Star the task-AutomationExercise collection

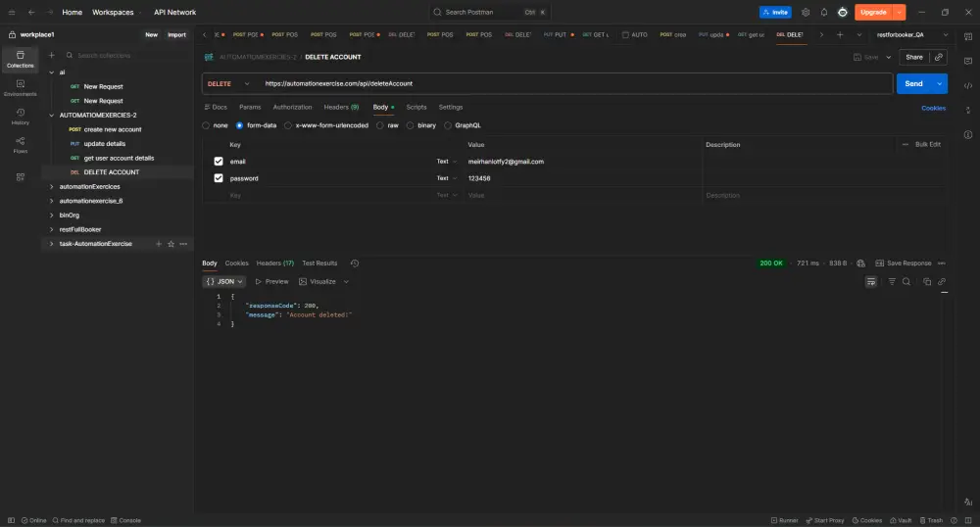pos(171,244)
